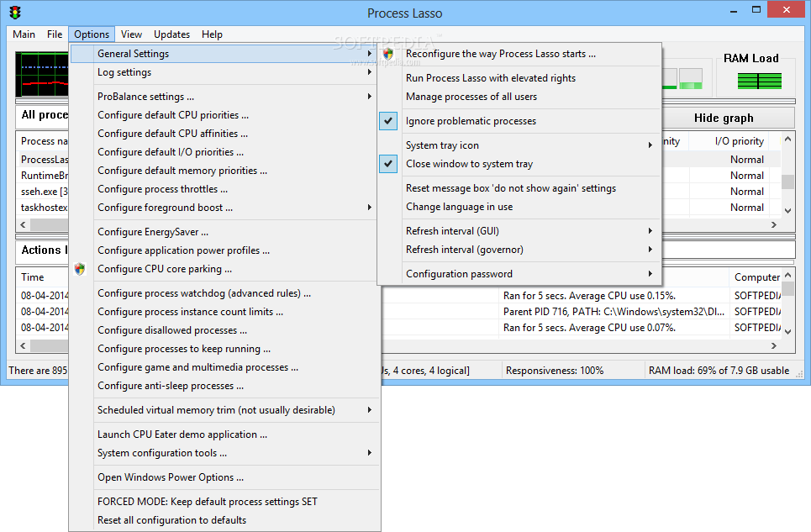Screen dimensions: 811x532
Task: Expand Configure foreground boost submenu arrow
Action: 369,208
